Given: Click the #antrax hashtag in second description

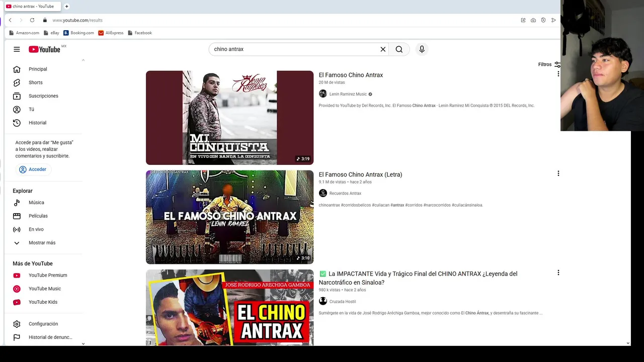Looking at the screenshot, I should pyautogui.click(x=397, y=205).
